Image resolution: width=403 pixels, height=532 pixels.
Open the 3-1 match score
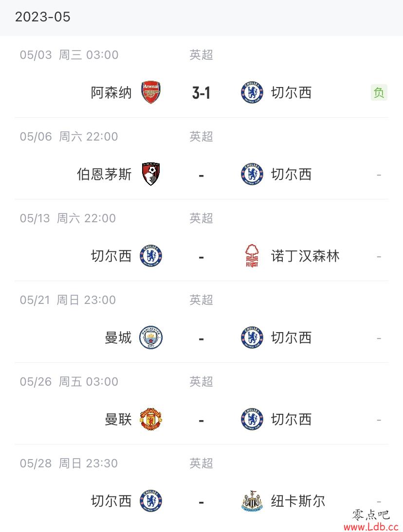(201, 92)
